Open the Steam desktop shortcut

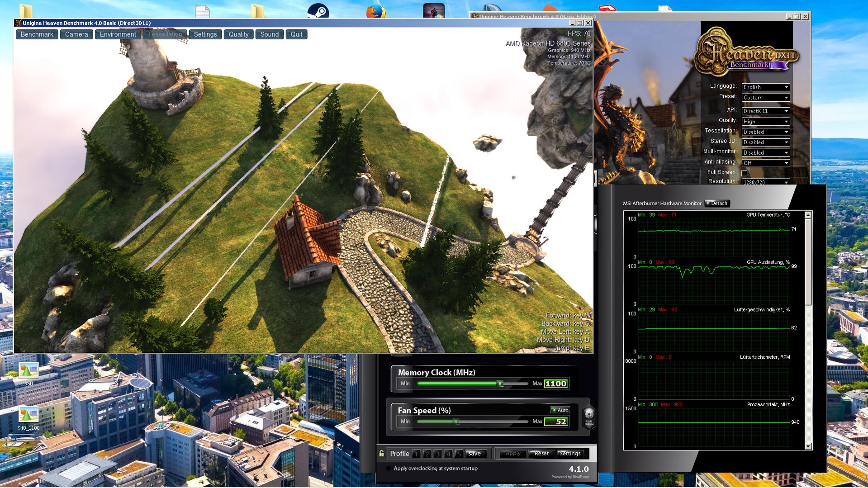[x=318, y=10]
